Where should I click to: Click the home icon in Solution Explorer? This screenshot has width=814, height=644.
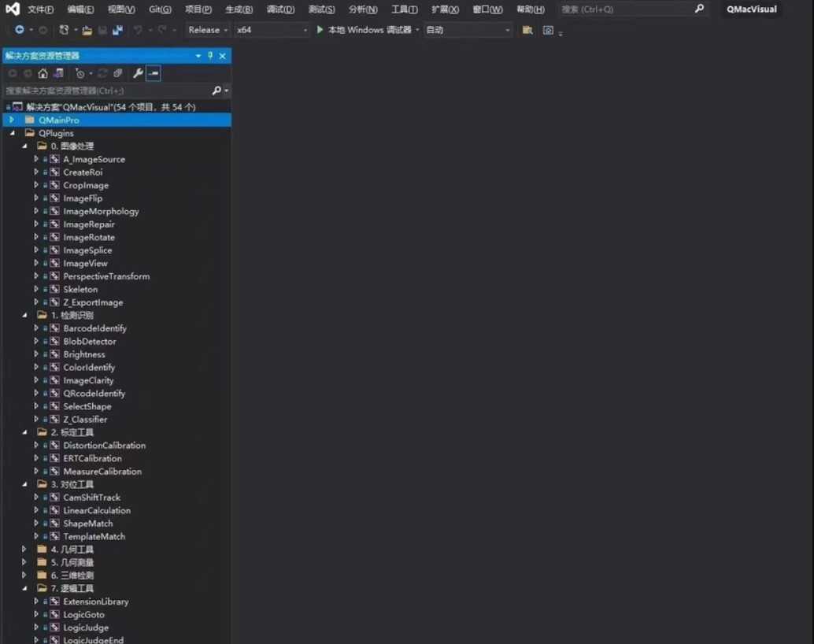(43, 74)
